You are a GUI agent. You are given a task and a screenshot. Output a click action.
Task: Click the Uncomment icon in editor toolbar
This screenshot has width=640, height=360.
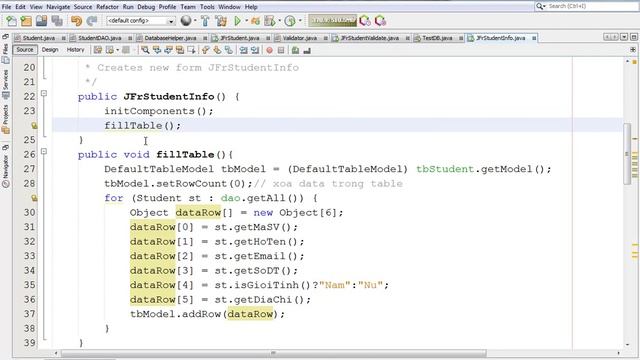[307, 50]
